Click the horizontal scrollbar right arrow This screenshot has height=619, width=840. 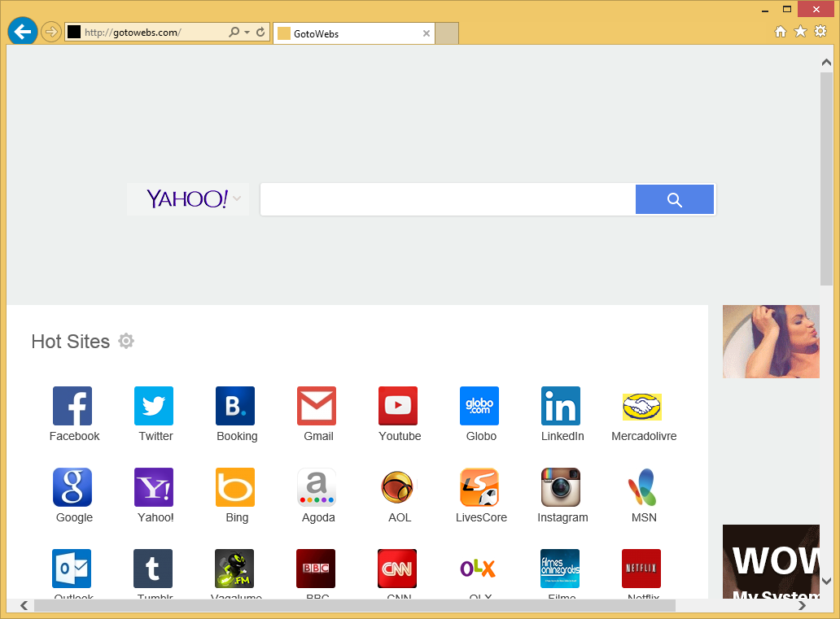[802, 606]
